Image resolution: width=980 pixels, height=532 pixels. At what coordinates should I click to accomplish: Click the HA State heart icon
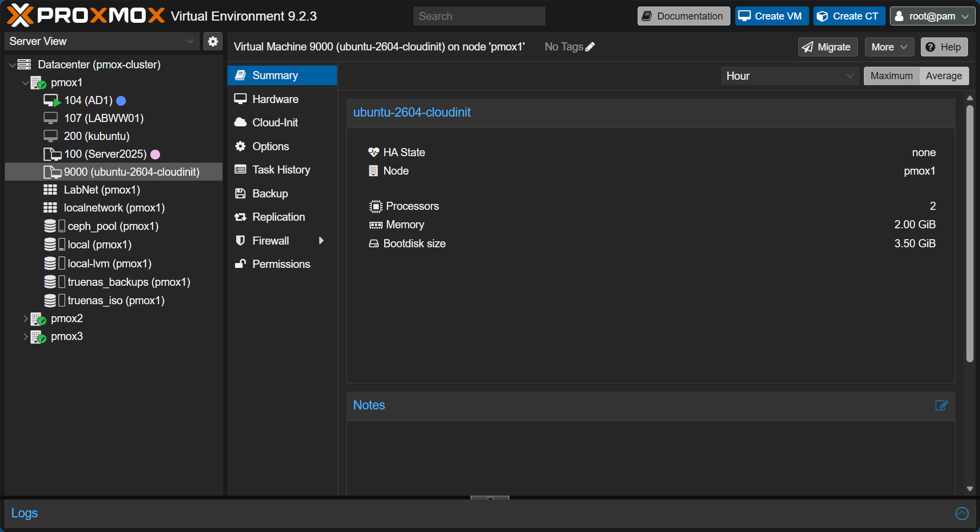tap(373, 152)
